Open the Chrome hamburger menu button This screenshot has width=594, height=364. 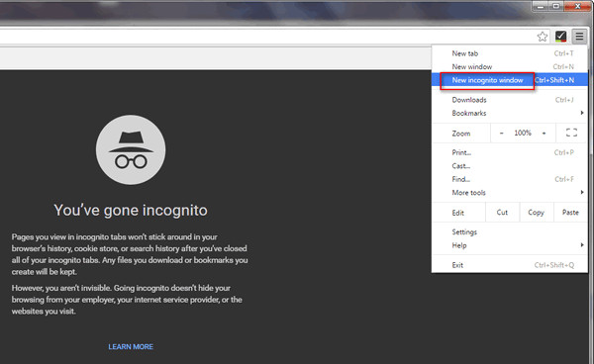click(x=579, y=37)
